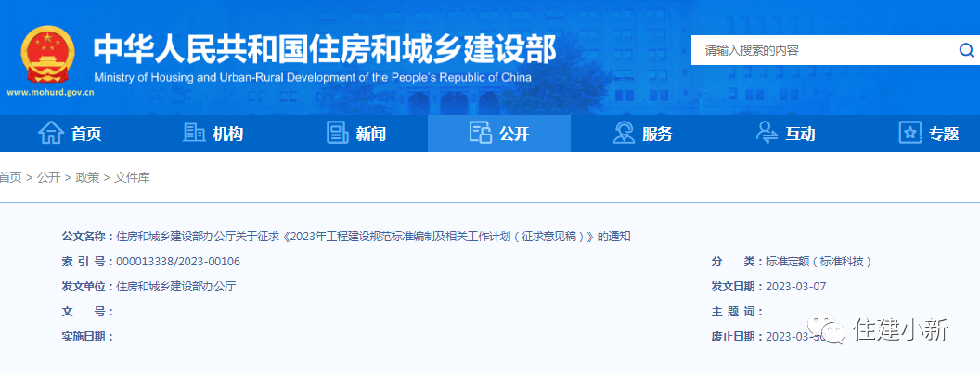
Task: Click the national emblem logo
Action: pos(47,55)
